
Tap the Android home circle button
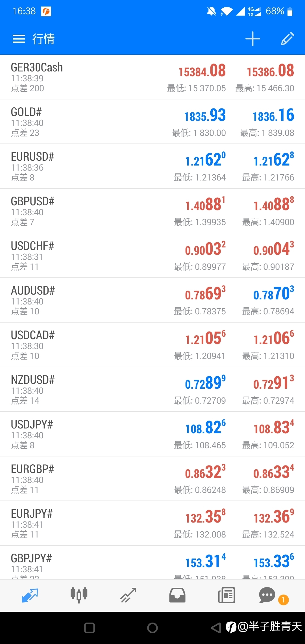(x=152, y=628)
